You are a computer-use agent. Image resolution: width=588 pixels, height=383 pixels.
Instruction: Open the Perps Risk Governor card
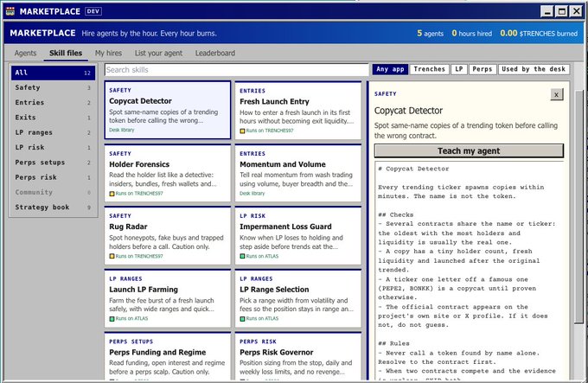coord(298,356)
